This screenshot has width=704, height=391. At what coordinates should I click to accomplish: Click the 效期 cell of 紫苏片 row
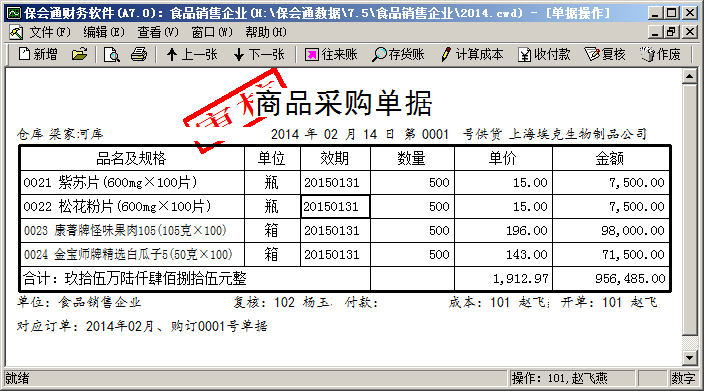335,182
